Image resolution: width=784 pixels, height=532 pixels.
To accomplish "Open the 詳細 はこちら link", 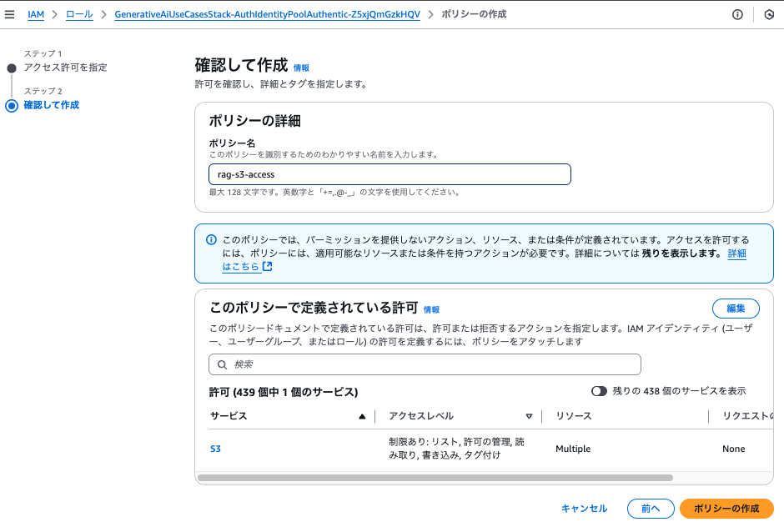I will [x=736, y=253].
